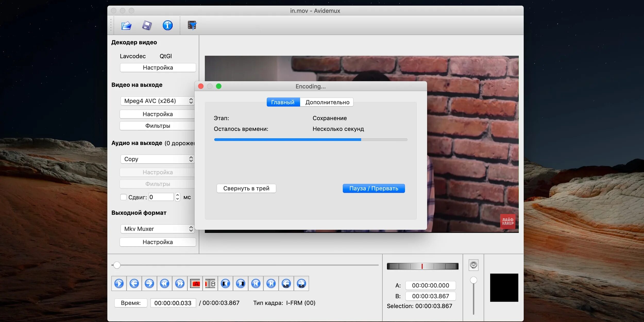Click the black audio VU meter box

click(504, 288)
